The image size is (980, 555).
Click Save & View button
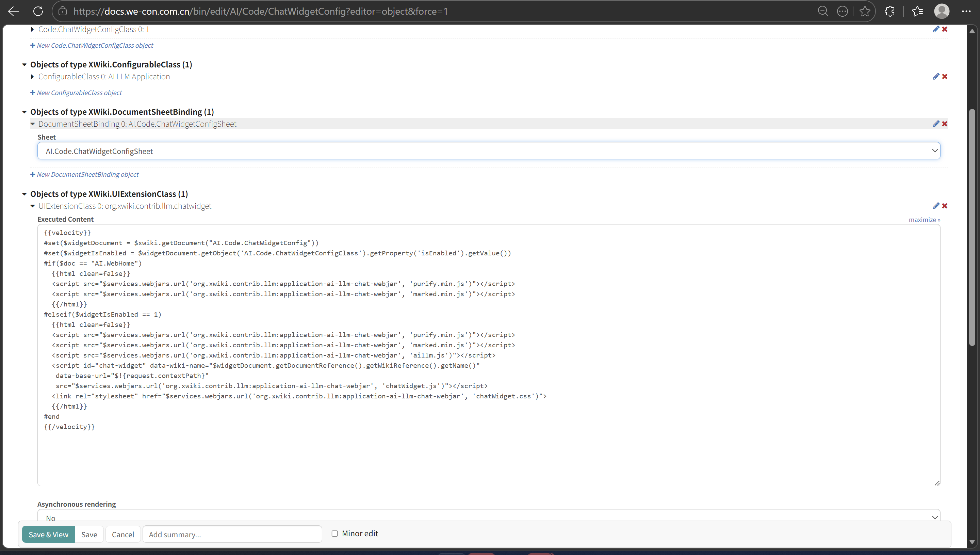click(48, 535)
